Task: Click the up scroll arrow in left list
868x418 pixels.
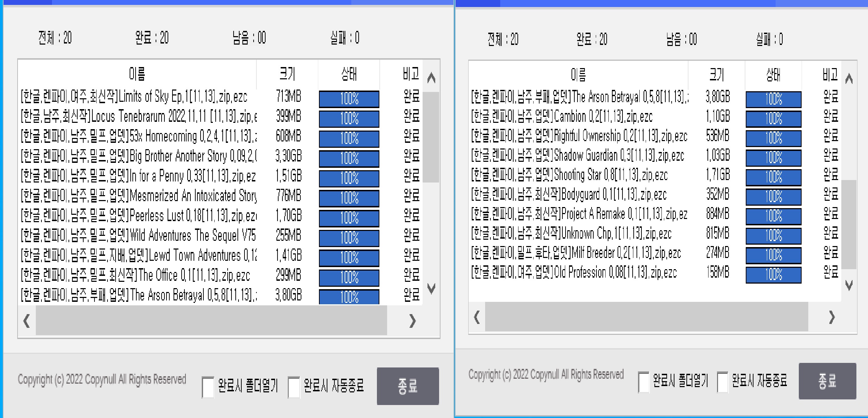Action: (431, 78)
